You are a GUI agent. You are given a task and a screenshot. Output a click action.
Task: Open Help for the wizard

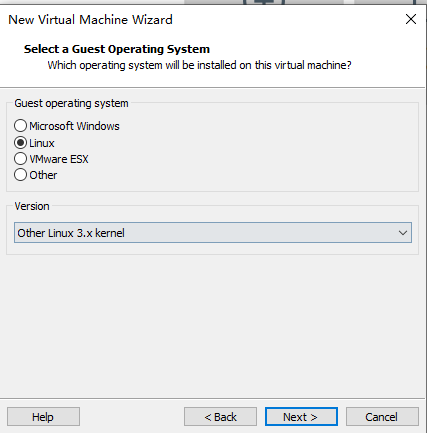43,417
